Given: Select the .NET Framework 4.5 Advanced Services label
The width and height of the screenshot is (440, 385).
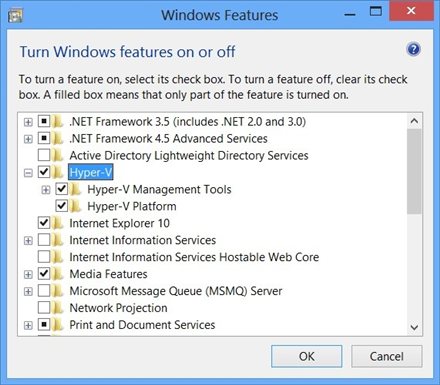Looking at the screenshot, I should tap(168, 138).
